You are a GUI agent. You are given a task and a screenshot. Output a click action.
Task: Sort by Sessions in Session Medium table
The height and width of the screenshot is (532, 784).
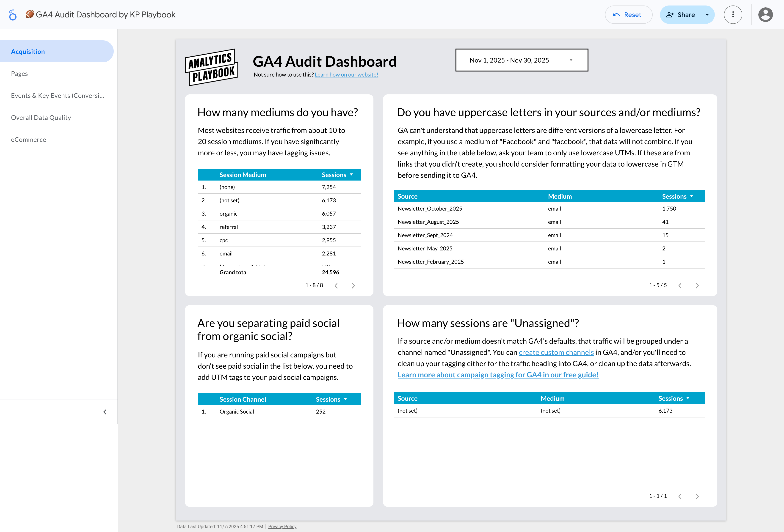point(337,175)
